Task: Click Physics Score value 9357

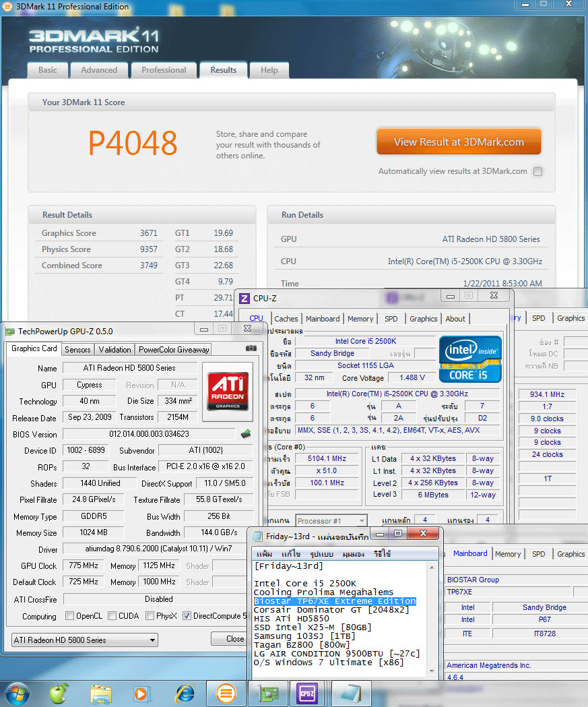Action: 149,249
